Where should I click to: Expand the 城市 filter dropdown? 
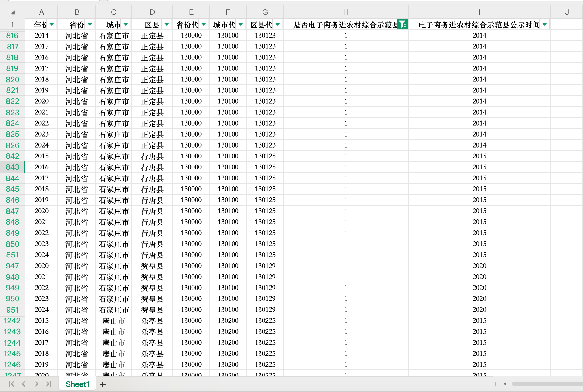click(x=126, y=25)
